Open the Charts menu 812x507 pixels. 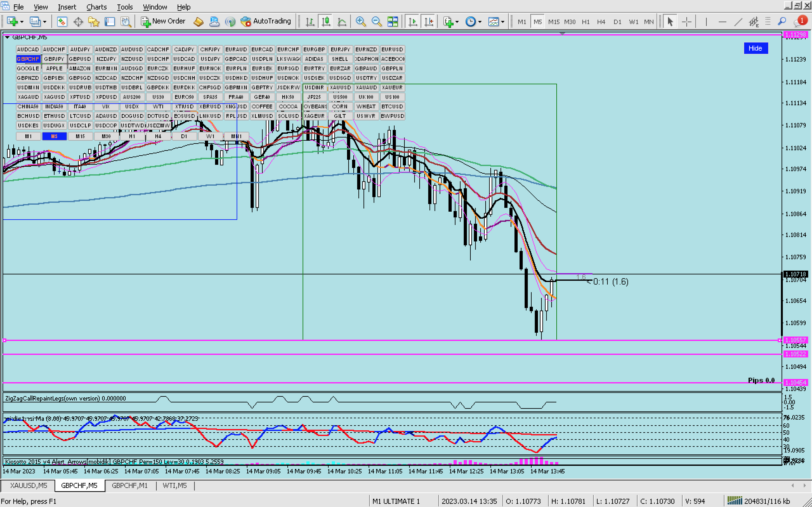[96, 7]
